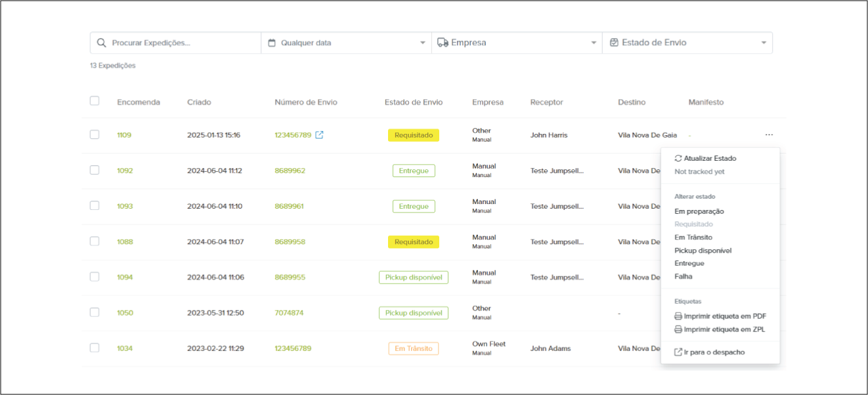This screenshot has height=395, width=868.
Task: Click the Procurar Expedições search field
Action: pos(184,43)
